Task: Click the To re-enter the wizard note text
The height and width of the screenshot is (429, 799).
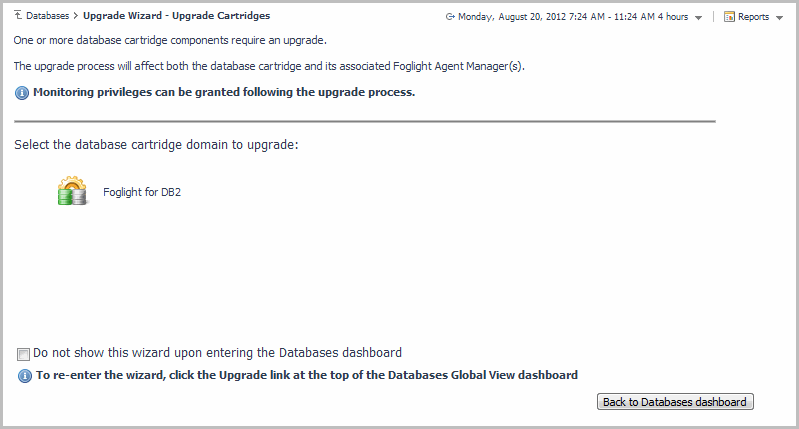Action: click(x=307, y=376)
